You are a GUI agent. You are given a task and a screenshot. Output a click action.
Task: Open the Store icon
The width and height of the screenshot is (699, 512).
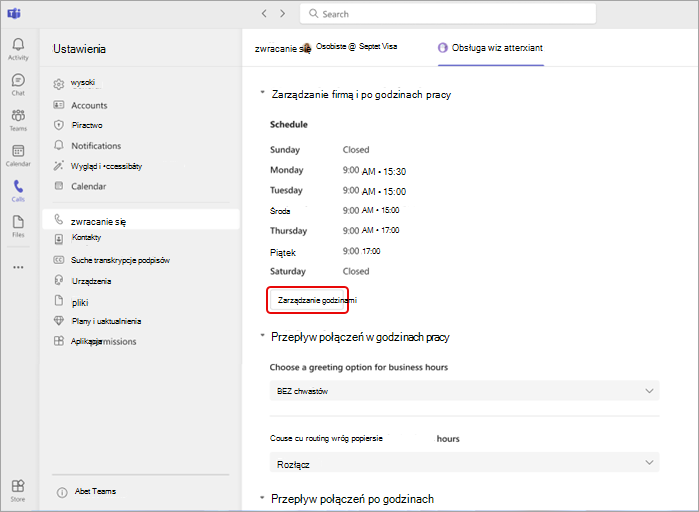(x=18, y=490)
